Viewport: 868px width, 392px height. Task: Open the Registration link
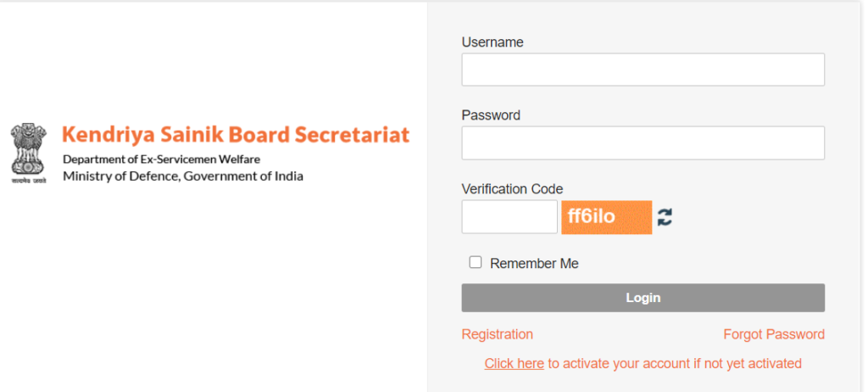pyautogui.click(x=497, y=334)
